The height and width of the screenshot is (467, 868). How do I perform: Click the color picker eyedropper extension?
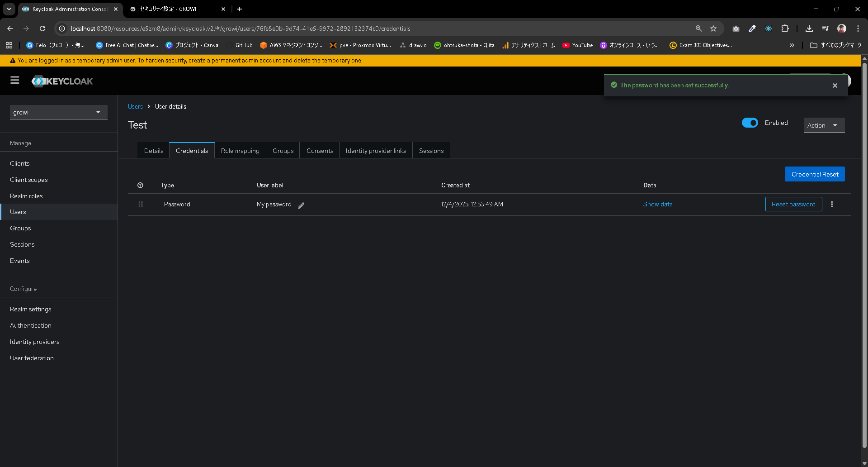[x=752, y=29]
